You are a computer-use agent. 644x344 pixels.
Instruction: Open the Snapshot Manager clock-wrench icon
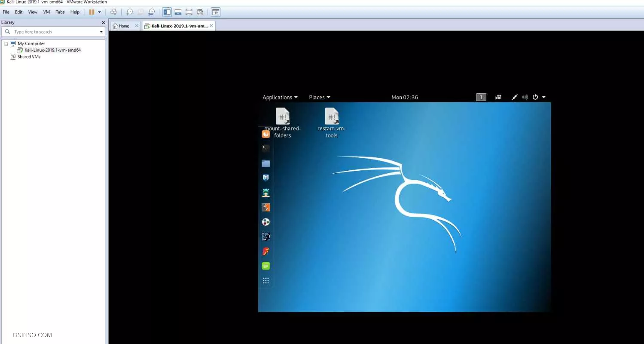151,12
